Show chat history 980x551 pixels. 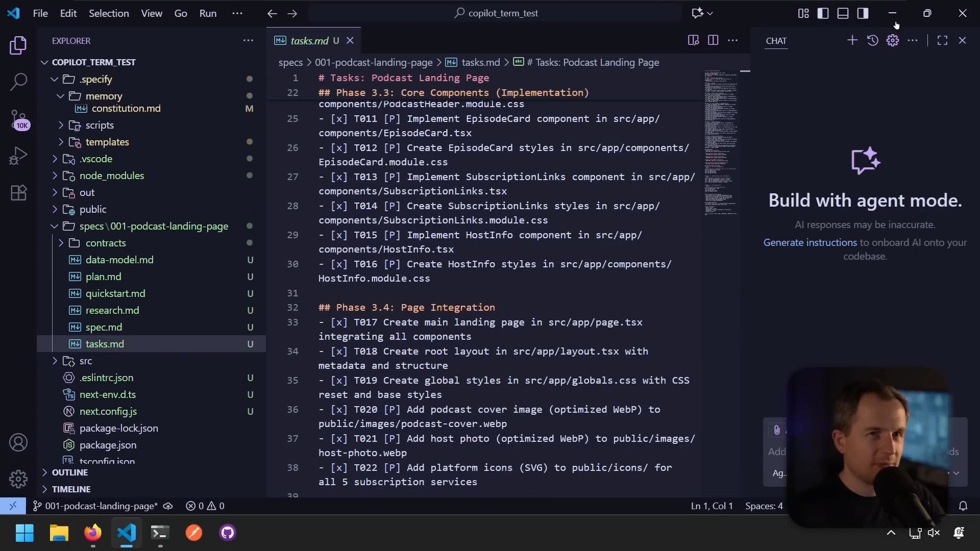(872, 40)
